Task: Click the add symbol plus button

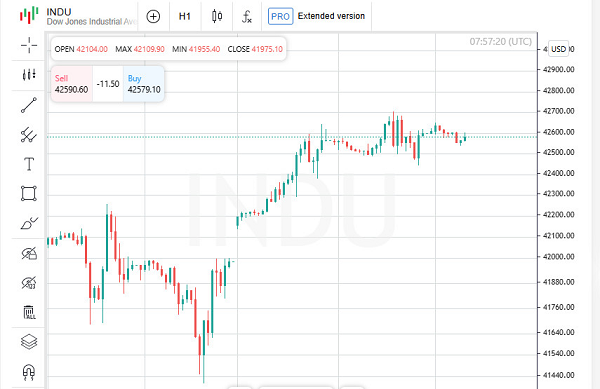Action: click(x=153, y=16)
